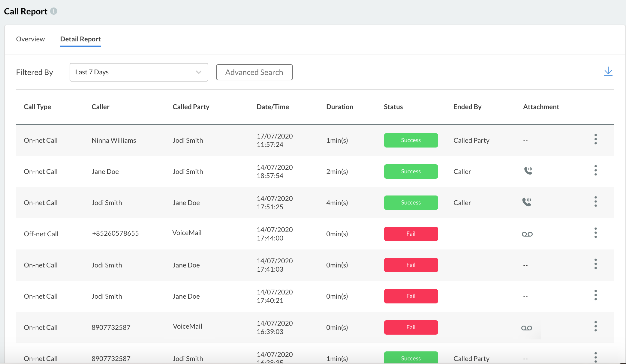The width and height of the screenshot is (626, 364).
Task: Click the Attachment column header
Action: 541,107
